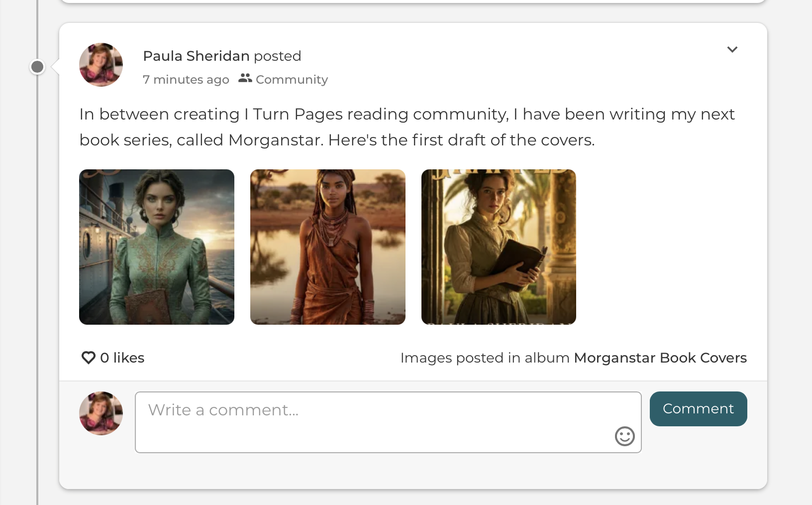This screenshot has width=812, height=505.
Task: Open Paula Sheridan profile link
Action: [196, 56]
